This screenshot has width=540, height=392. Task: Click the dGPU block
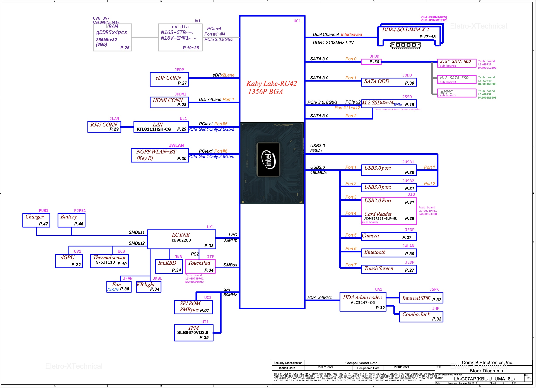click(69, 261)
